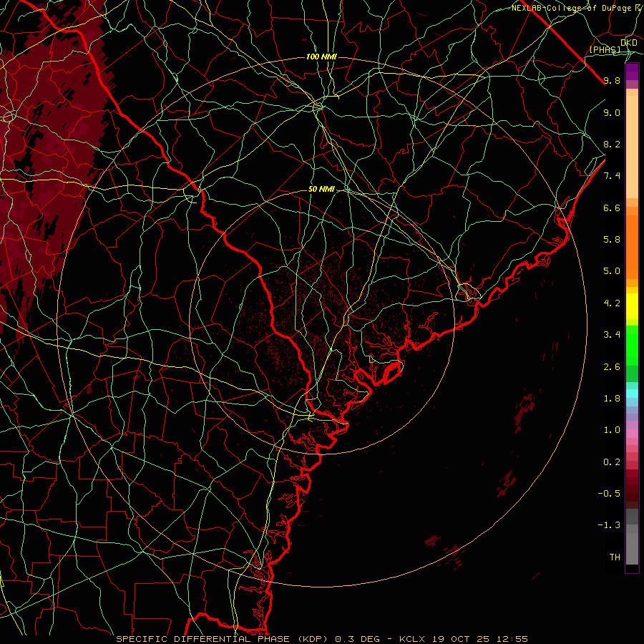644x644 pixels.
Task: Click the "50 NMI" range ring label
Action: 321,189
